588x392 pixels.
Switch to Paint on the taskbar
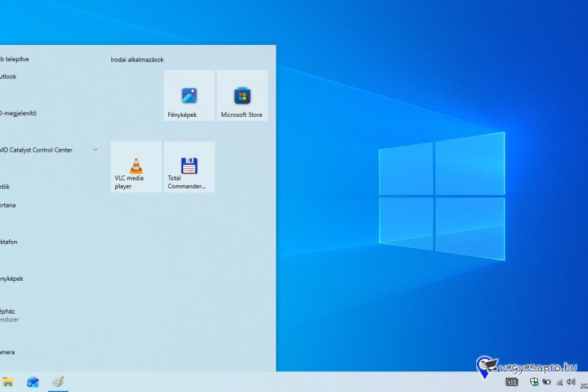coord(58,382)
